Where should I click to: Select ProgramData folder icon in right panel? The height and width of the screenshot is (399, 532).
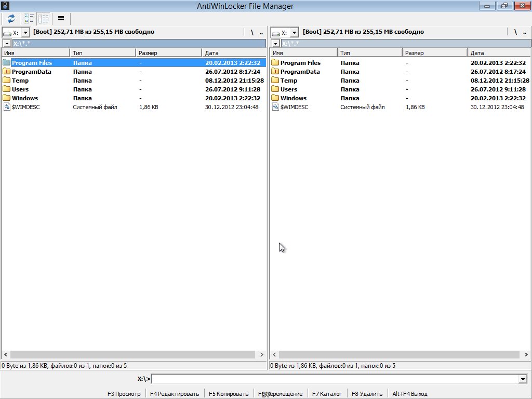(275, 72)
